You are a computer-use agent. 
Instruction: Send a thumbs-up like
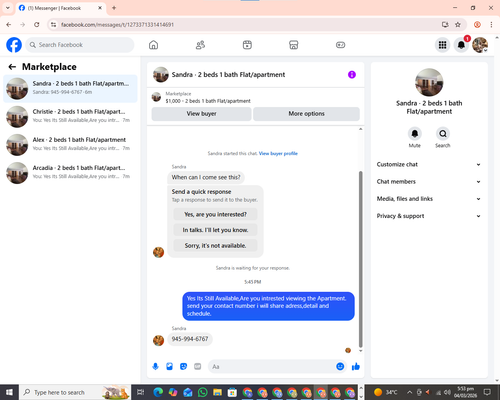(356, 367)
